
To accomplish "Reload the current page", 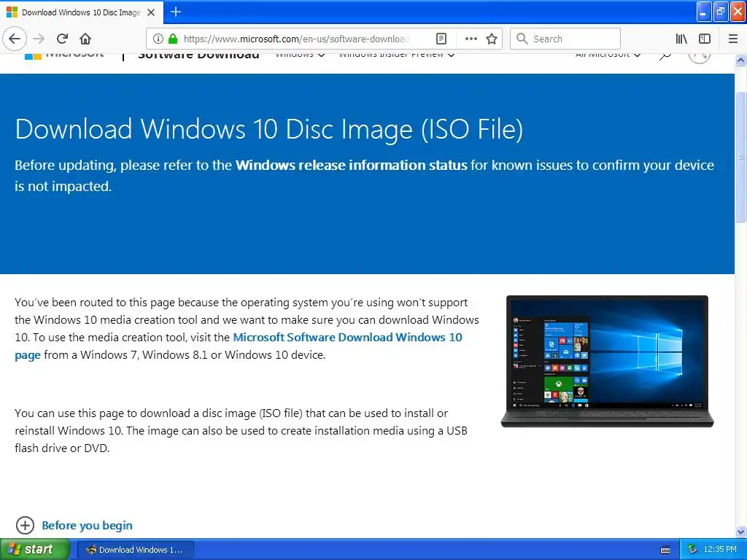I will point(63,39).
